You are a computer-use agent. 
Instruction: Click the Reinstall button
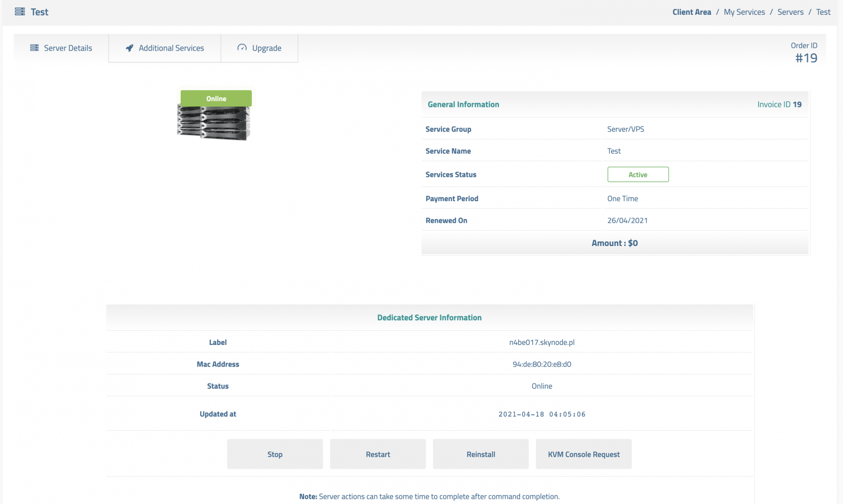click(481, 454)
